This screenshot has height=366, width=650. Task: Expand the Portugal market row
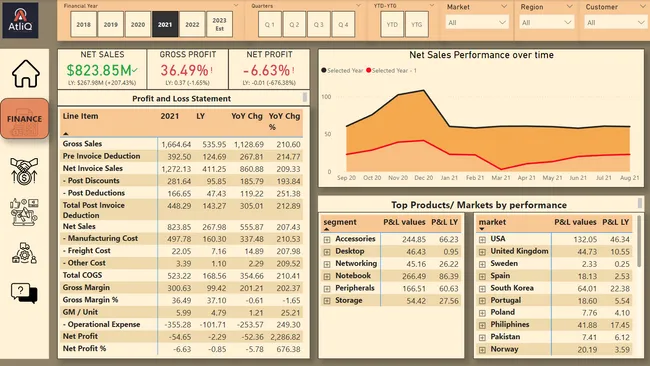(482, 301)
